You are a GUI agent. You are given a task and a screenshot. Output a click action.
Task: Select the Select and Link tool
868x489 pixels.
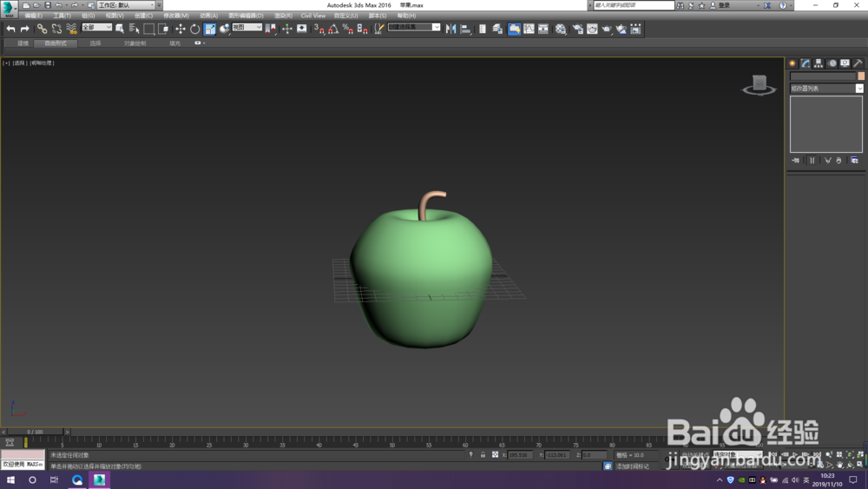[42, 29]
